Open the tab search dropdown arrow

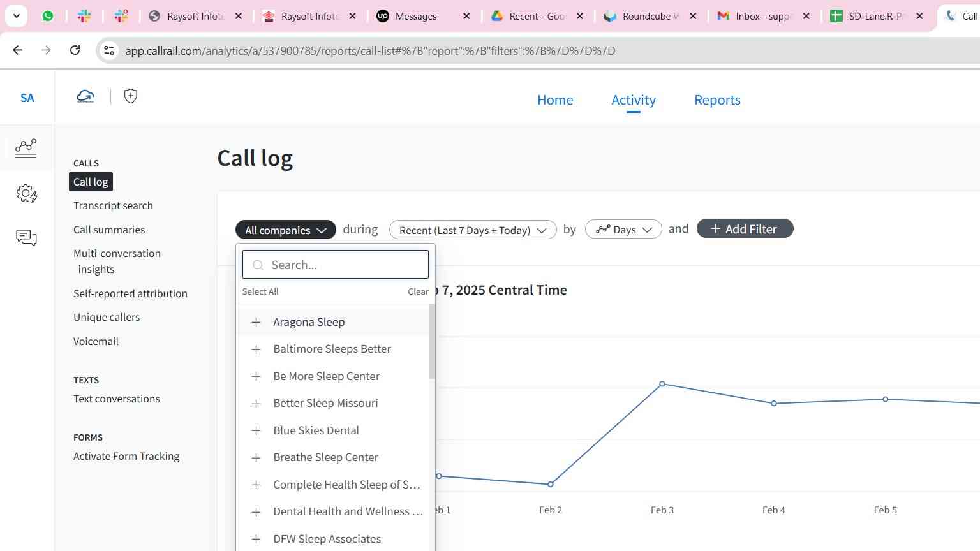coord(16,16)
